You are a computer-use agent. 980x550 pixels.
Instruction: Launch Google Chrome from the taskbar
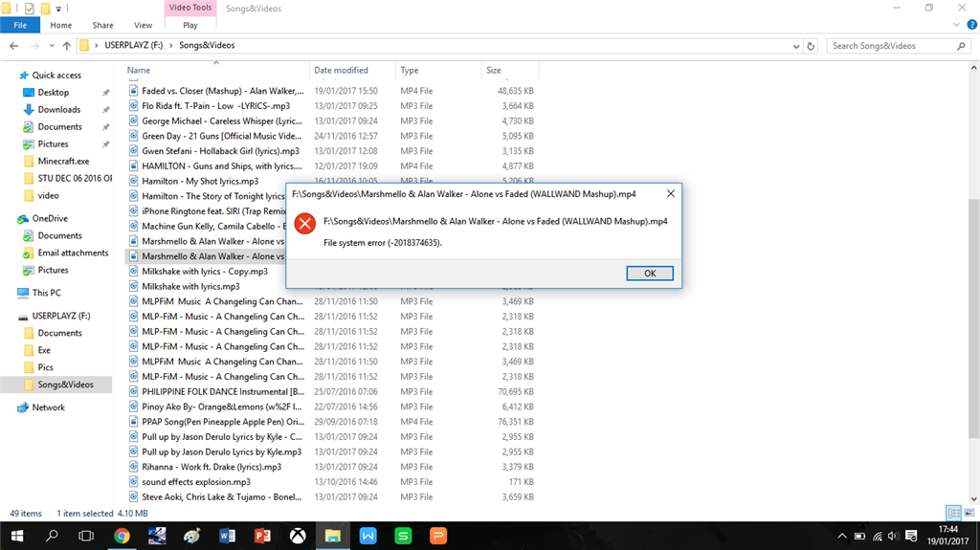[122, 536]
